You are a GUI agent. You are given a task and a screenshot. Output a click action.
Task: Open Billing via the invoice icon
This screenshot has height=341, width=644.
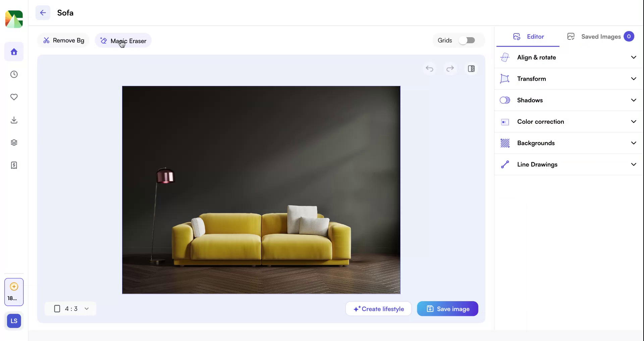tap(14, 165)
